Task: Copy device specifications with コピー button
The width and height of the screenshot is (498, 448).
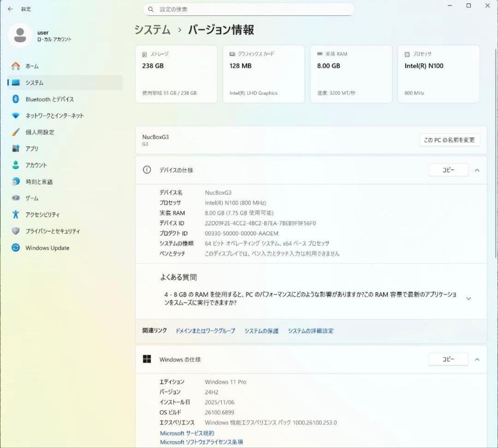Action: (x=449, y=170)
